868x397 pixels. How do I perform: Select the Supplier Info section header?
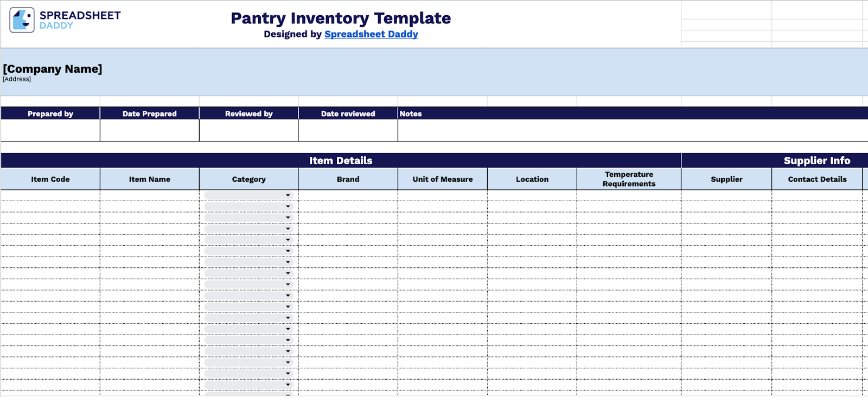pyautogui.click(x=816, y=161)
